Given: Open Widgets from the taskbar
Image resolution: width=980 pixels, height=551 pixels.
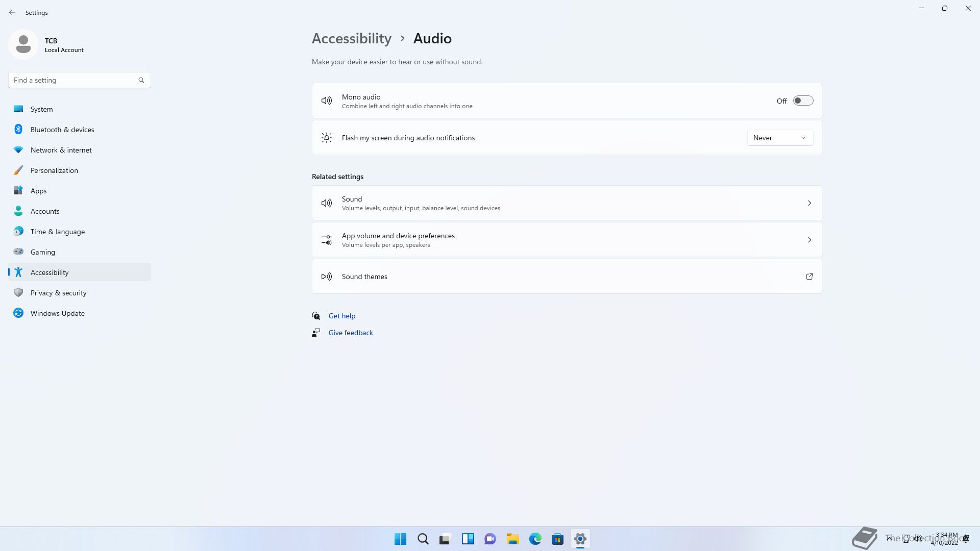Looking at the screenshot, I should click(x=468, y=539).
